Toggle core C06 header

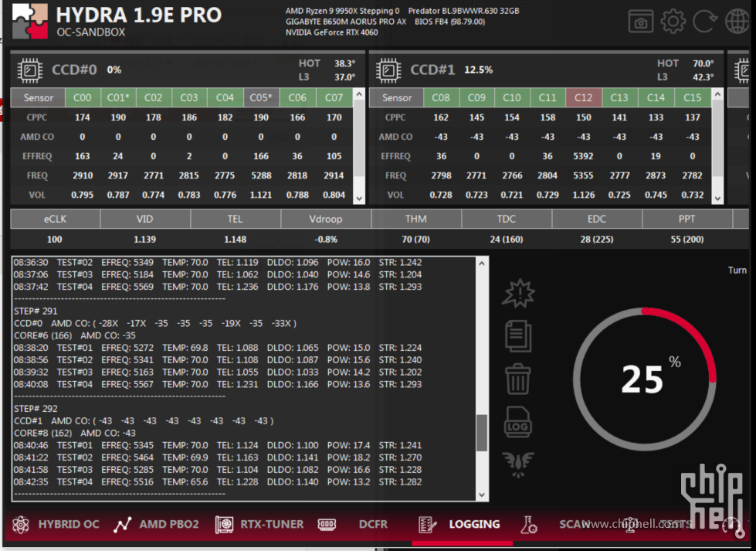point(297,97)
